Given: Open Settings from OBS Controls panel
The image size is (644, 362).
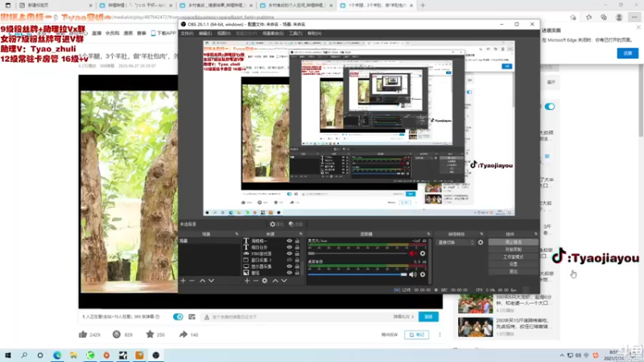Looking at the screenshot, I should pyautogui.click(x=514, y=265).
